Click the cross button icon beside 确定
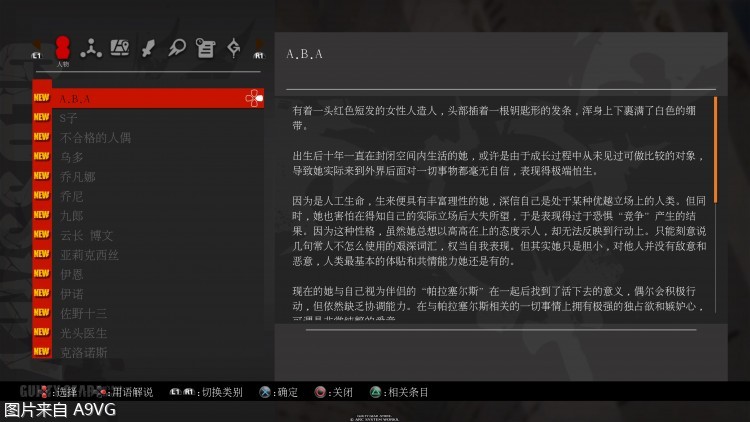 click(x=265, y=392)
